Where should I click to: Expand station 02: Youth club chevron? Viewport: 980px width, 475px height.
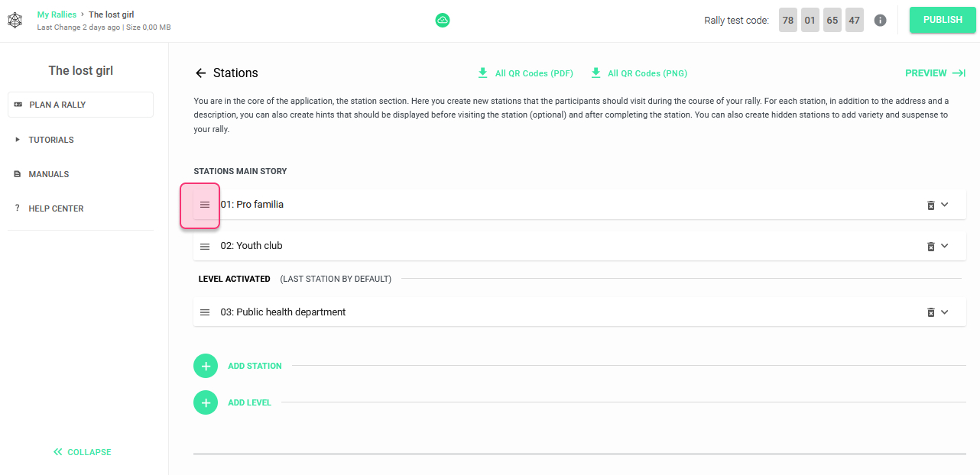point(945,246)
